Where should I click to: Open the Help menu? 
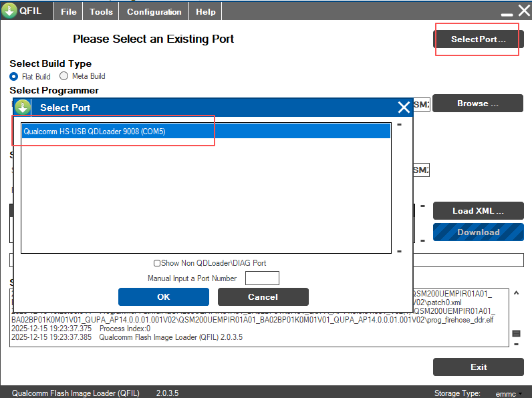point(206,11)
